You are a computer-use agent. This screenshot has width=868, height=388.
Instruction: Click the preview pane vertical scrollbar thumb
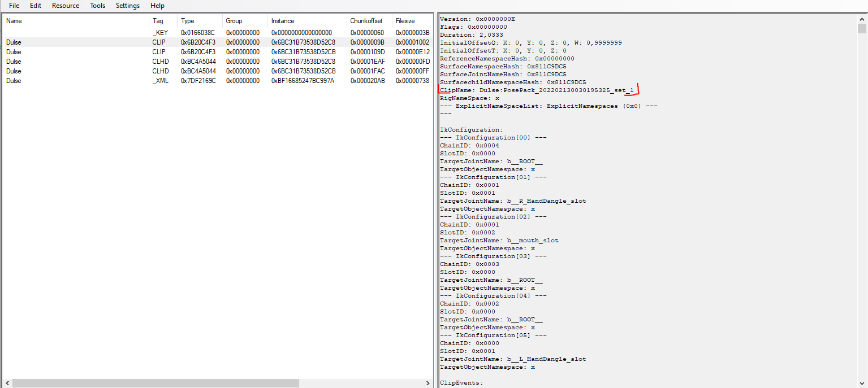[x=862, y=29]
